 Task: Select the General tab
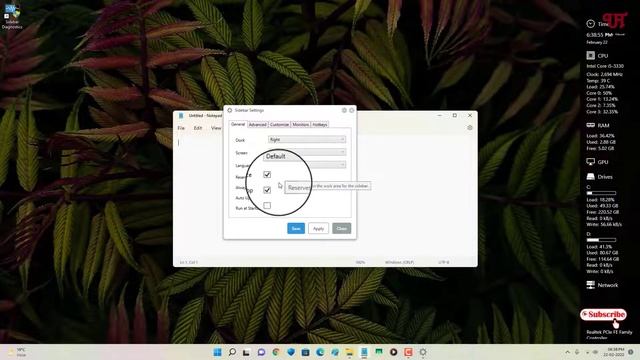coord(238,124)
